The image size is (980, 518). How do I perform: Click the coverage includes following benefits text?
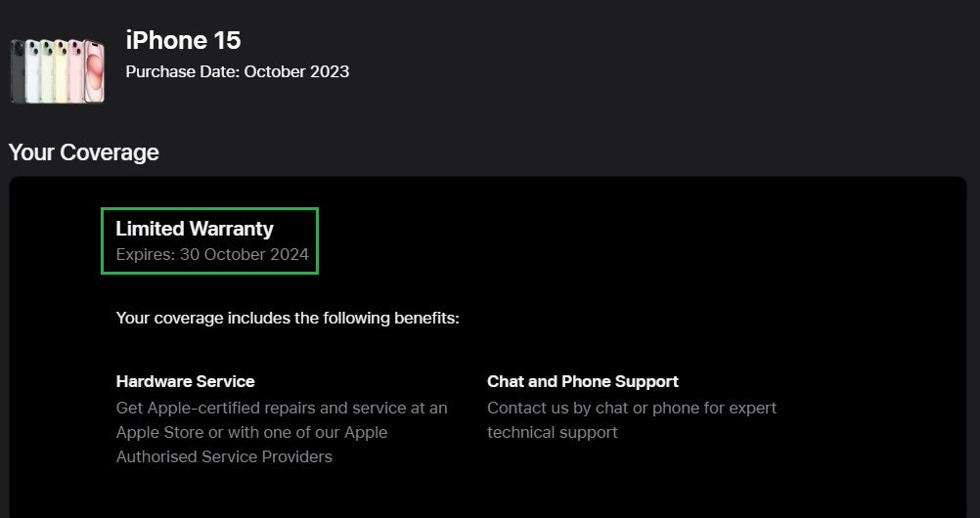pyautogui.click(x=288, y=318)
